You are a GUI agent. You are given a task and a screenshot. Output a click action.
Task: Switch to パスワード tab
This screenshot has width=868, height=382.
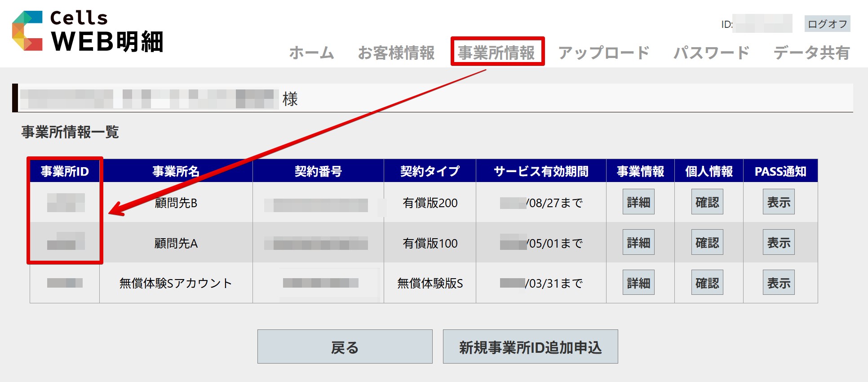[x=711, y=53]
